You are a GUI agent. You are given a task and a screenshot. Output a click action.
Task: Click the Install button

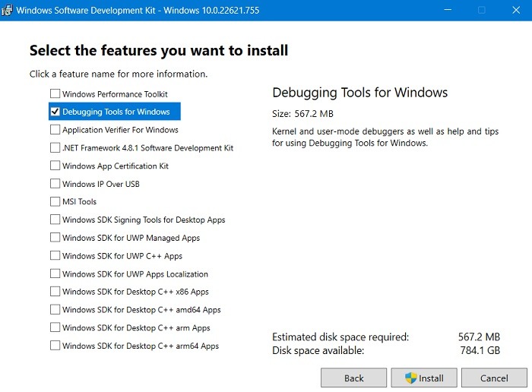point(424,378)
